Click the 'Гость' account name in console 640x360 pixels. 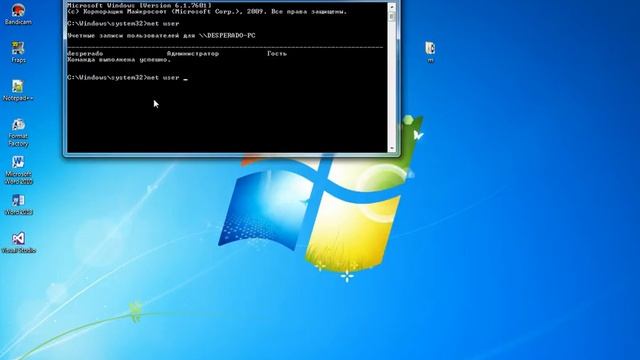coord(277,53)
